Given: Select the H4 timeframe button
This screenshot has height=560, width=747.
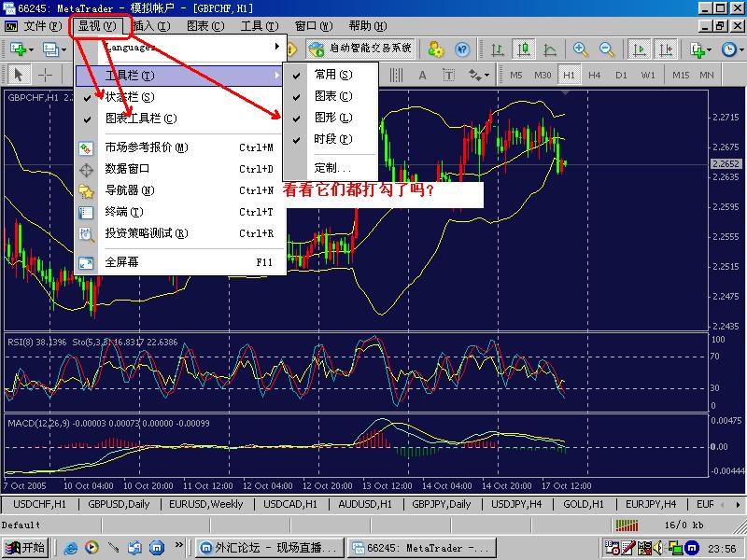Looking at the screenshot, I should coord(595,76).
